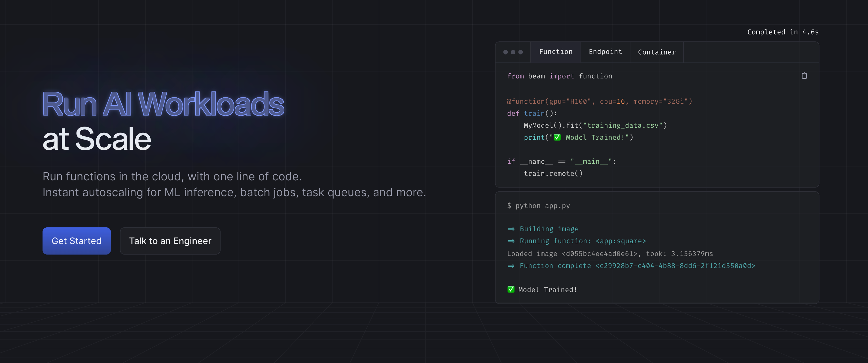Click the print "Model Trained!" code line
868x363 pixels.
click(578, 137)
